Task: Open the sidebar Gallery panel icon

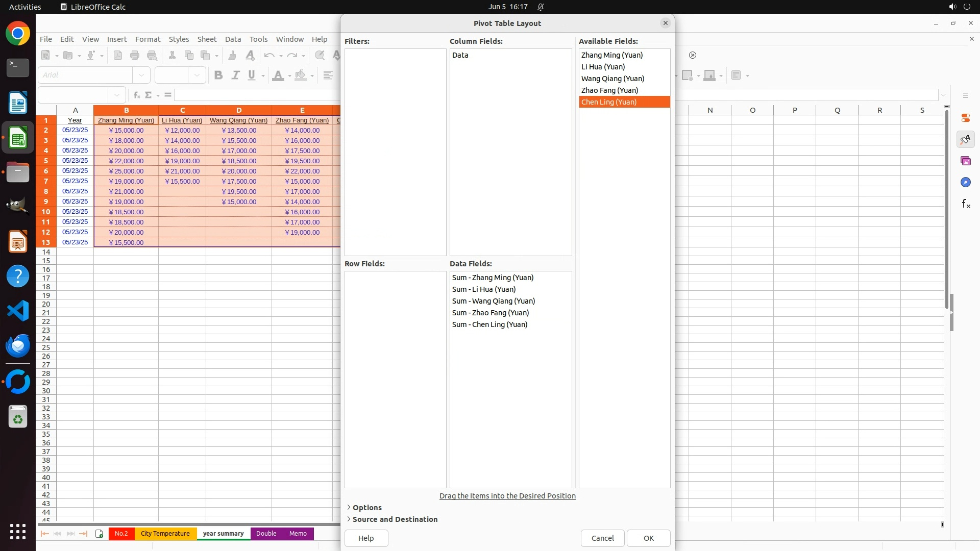Action: click(965, 161)
